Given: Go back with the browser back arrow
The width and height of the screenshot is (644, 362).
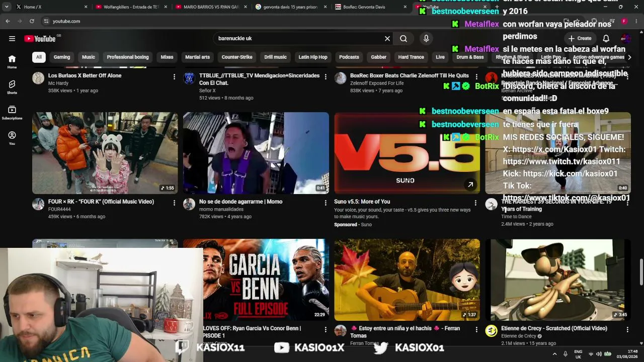Looking at the screenshot, I should pyautogui.click(x=8, y=21).
